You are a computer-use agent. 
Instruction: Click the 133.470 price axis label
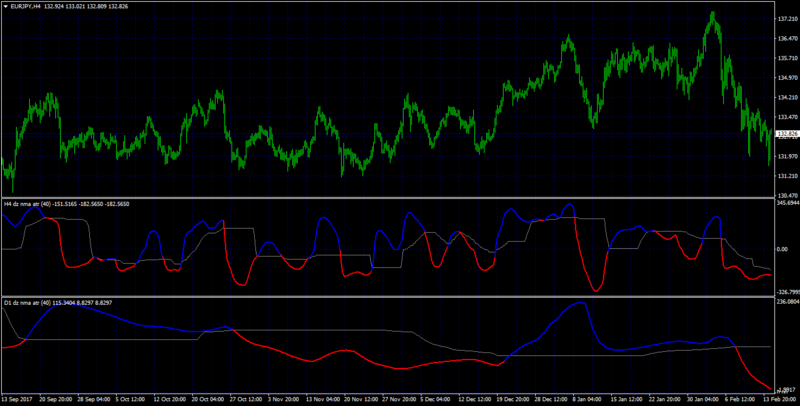tap(788, 117)
